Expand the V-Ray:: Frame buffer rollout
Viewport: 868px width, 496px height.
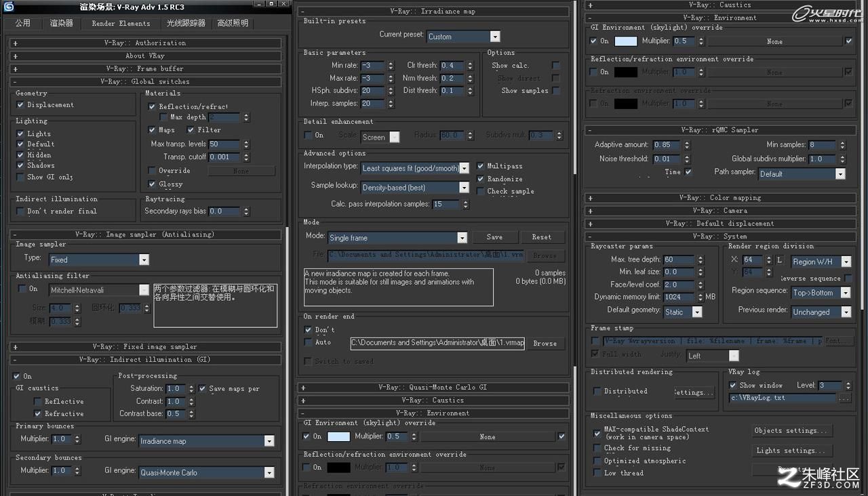[x=146, y=68]
